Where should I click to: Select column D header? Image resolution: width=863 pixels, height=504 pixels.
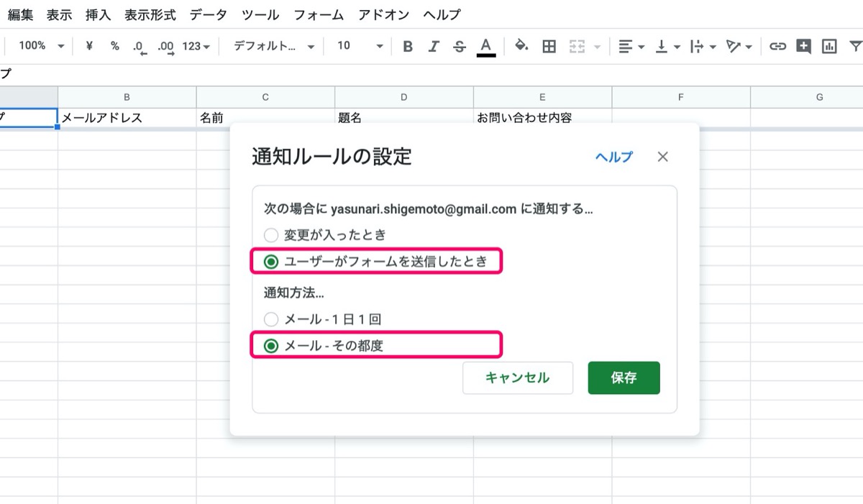404,97
